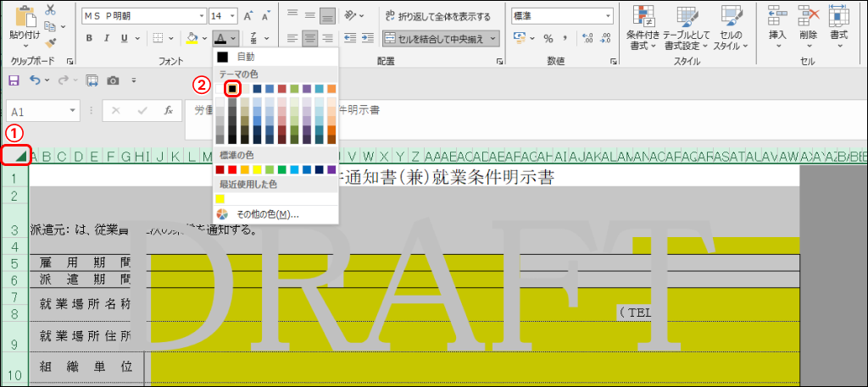Toggle Underline formatting
Image resolution: width=868 pixels, height=387 pixels.
(x=124, y=38)
